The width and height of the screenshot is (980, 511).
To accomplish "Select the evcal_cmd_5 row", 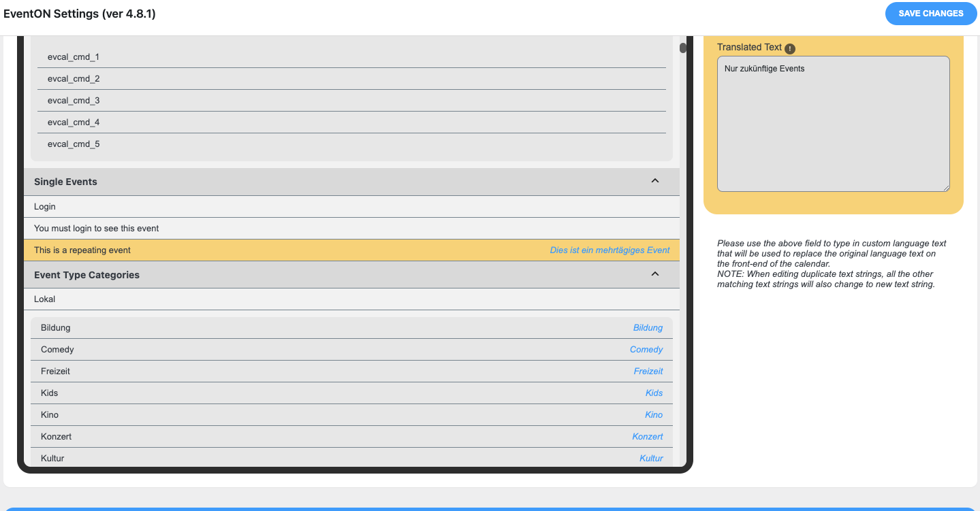I will click(351, 144).
